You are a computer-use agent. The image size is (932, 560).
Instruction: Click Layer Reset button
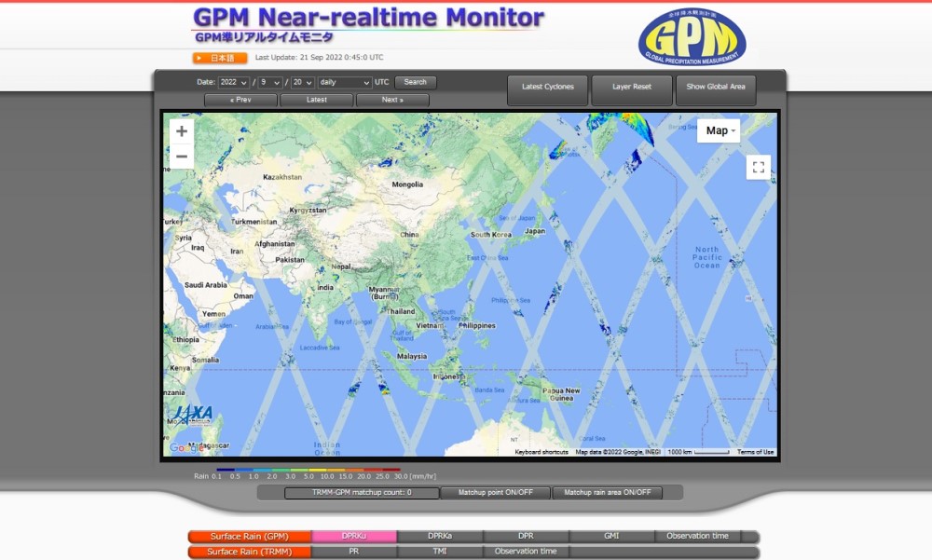(x=632, y=89)
